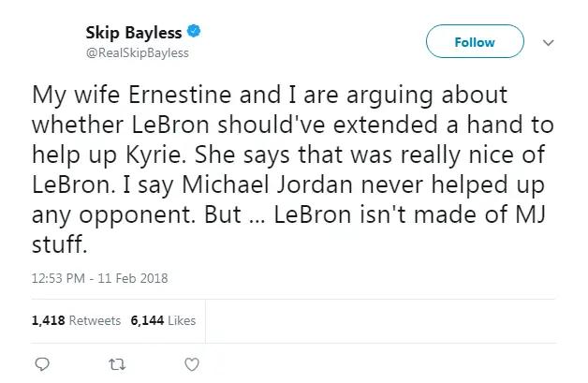View the 1,418 Retweets list

point(76,320)
